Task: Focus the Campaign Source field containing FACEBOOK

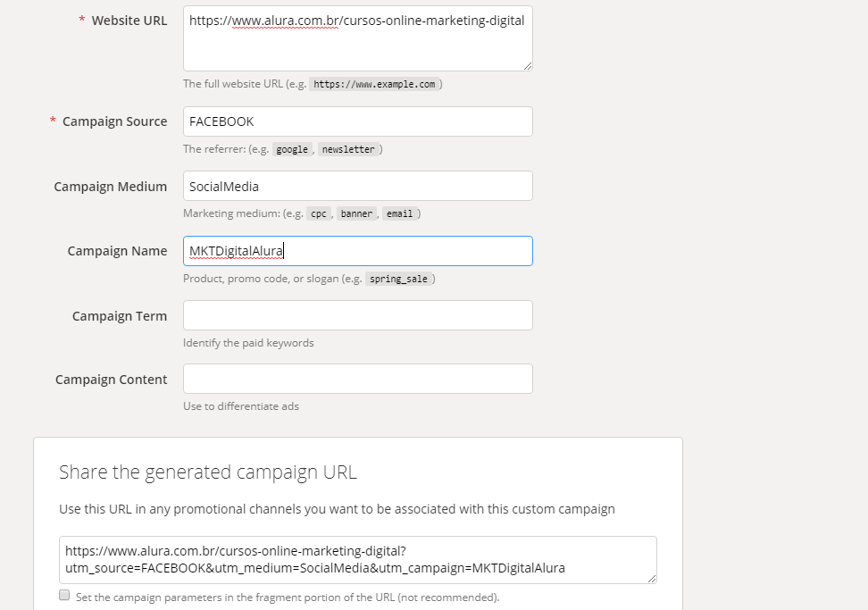Action: [x=357, y=121]
